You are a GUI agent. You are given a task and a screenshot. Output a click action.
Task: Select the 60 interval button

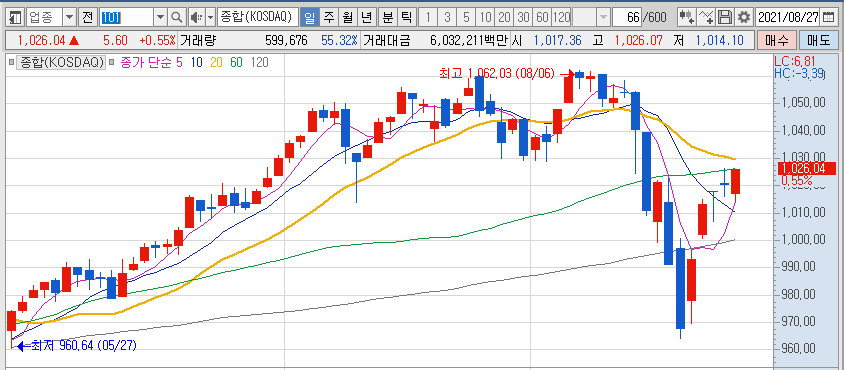542,18
